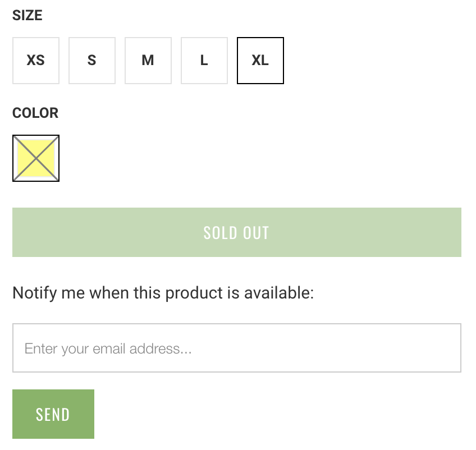
Task: Choose the small size box
Action: coord(92,61)
